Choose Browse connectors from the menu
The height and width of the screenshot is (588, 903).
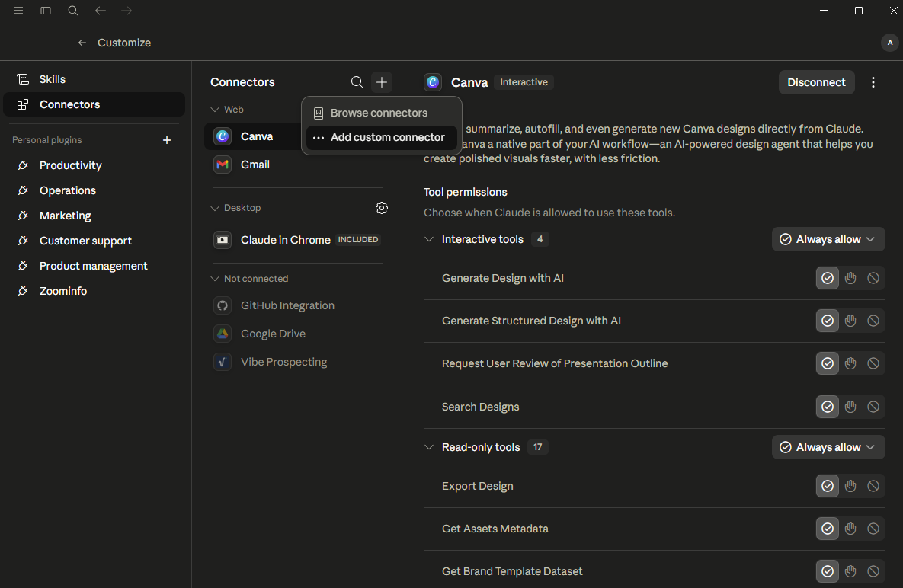point(381,113)
